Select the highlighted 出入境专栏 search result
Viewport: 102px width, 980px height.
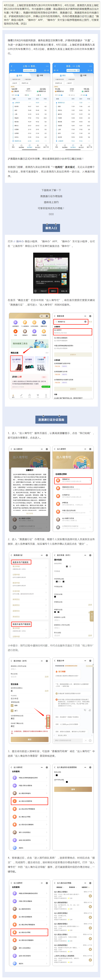click(73, 331)
